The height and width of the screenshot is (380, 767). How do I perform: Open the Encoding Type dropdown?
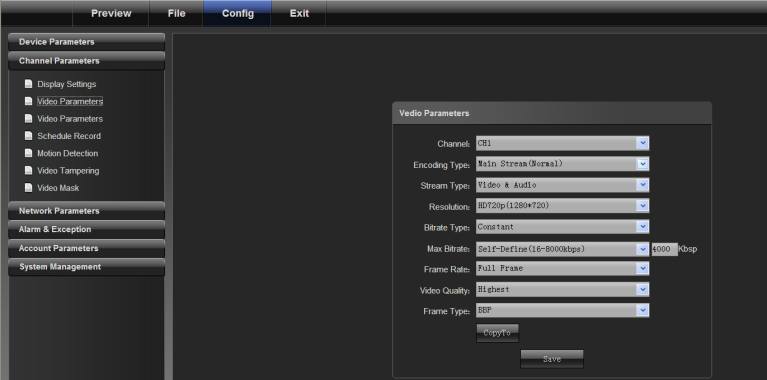pyautogui.click(x=563, y=164)
